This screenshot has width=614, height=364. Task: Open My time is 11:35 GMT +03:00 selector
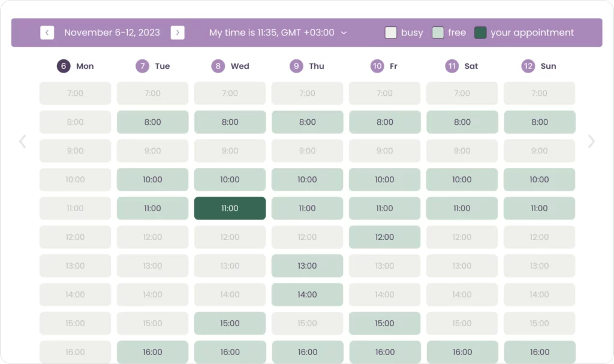coord(278,32)
